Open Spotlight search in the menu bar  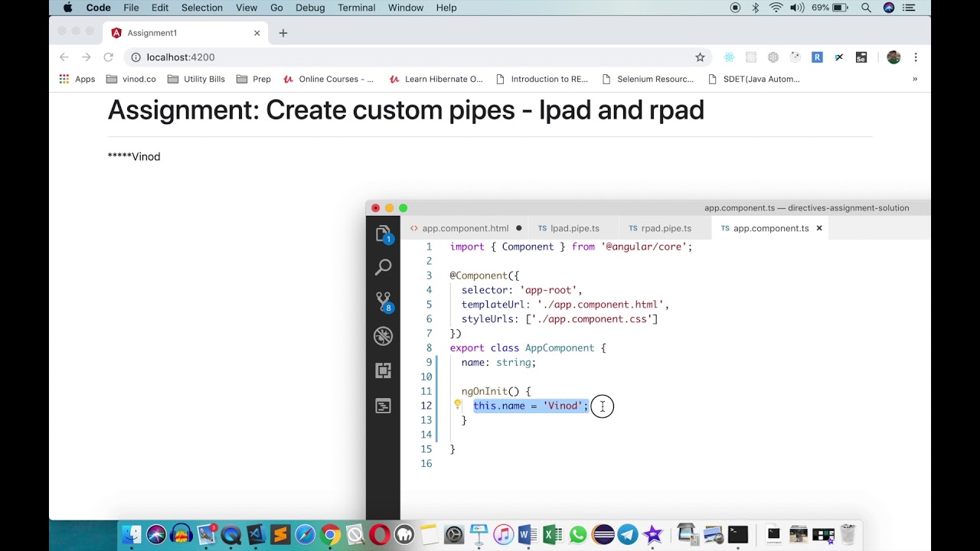pyautogui.click(x=866, y=8)
